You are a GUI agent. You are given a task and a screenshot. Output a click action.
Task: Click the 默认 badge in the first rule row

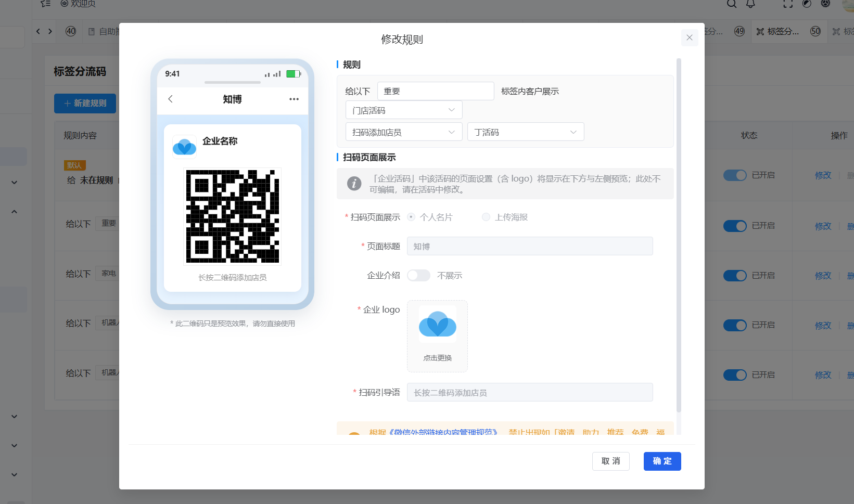pyautogui.click(x=74, y=165)
